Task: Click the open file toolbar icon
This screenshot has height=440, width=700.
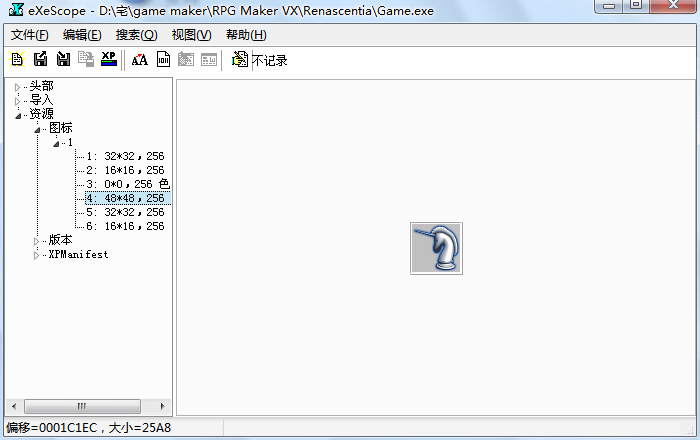Action: [17, 59]
